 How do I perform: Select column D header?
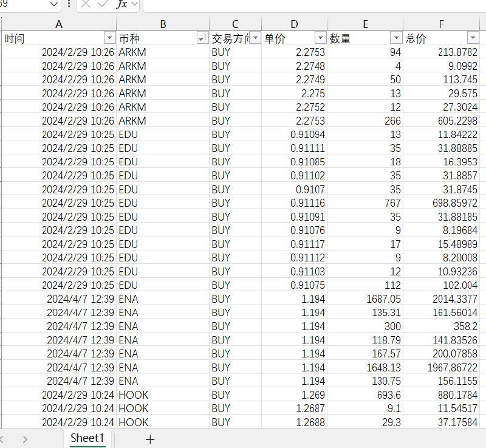294,24
